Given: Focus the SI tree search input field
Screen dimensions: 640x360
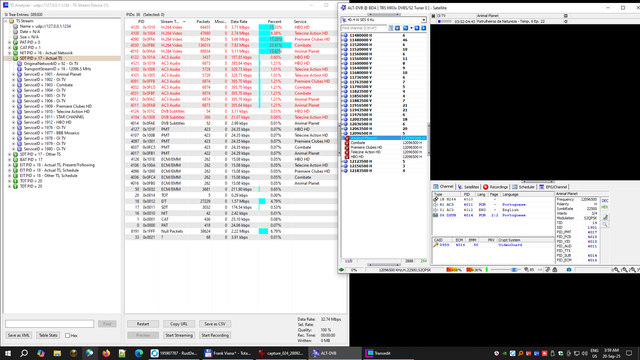Looking at the screenshot, I should coord(49,324).
